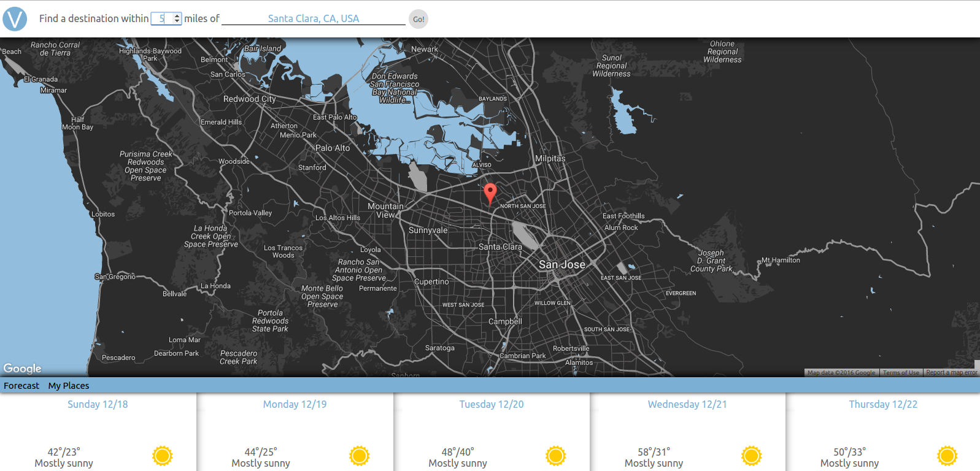Screen dimensions: 980x471
Task: Open Terms of Use link
Action: 901,372
